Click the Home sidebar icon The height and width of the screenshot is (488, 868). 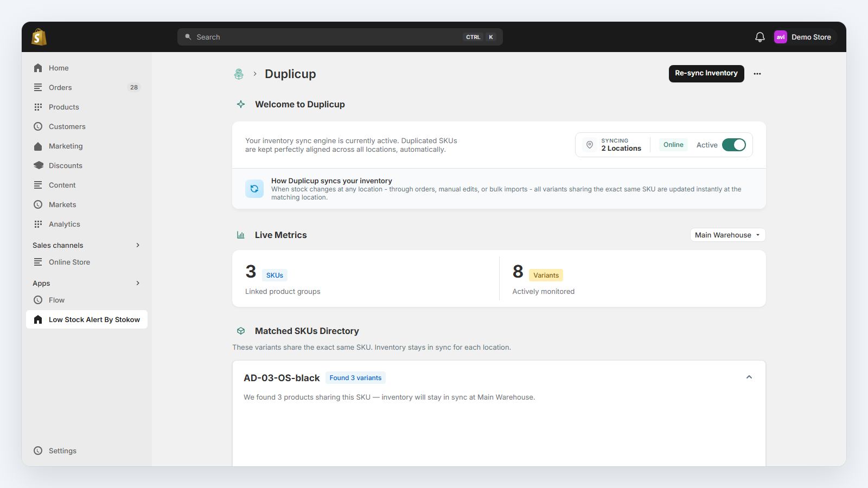click(x=38, y=68)
